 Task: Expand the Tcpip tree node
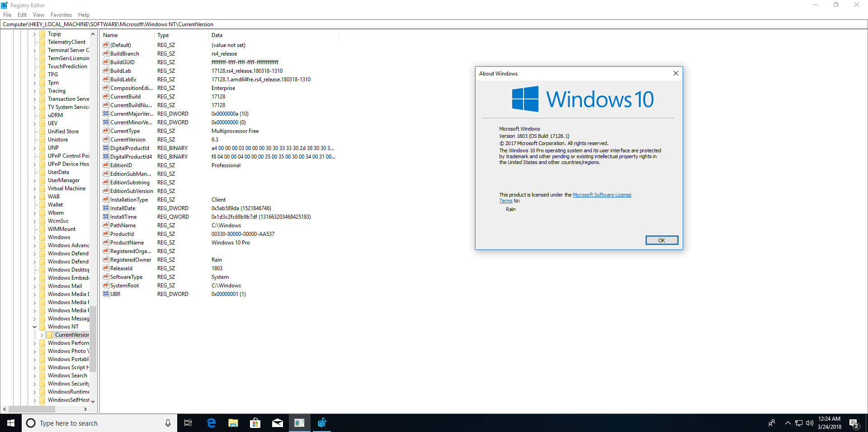[x=34, y=34]
